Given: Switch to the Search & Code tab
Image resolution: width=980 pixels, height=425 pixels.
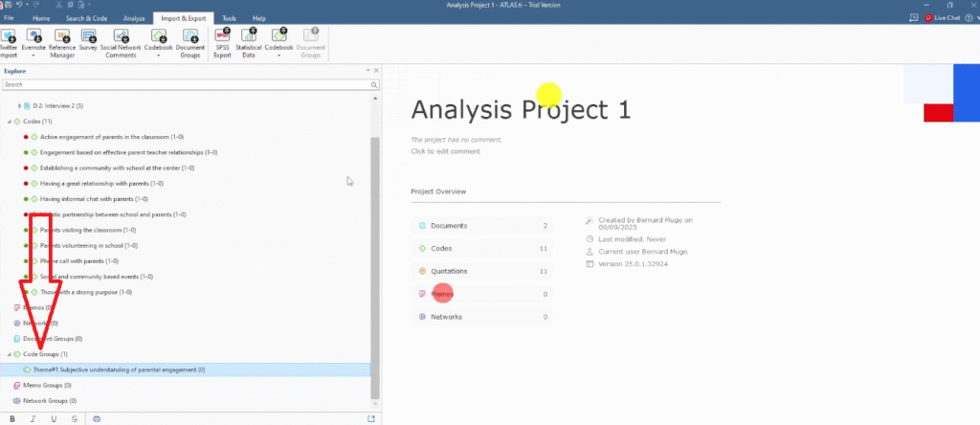Looking at the screenshot, I should pos(87,18).
